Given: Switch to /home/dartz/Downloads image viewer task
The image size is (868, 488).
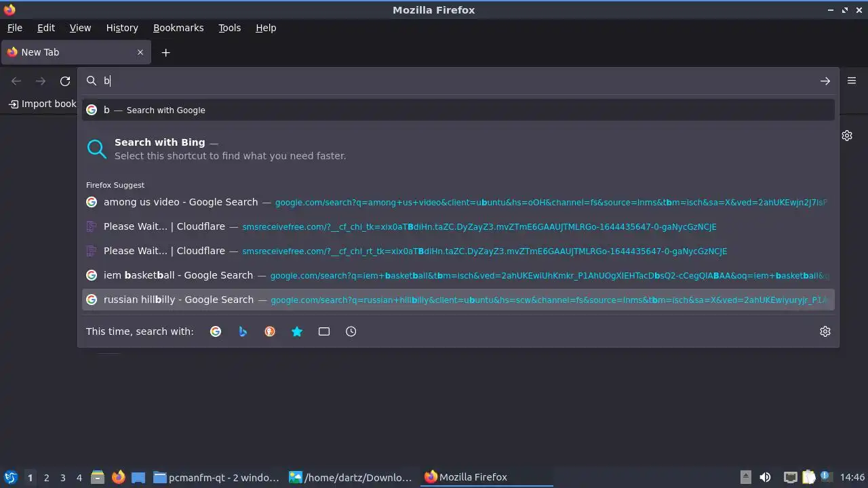Looking at the screenshot, I should pyautogui.click(x=351, y=477).
